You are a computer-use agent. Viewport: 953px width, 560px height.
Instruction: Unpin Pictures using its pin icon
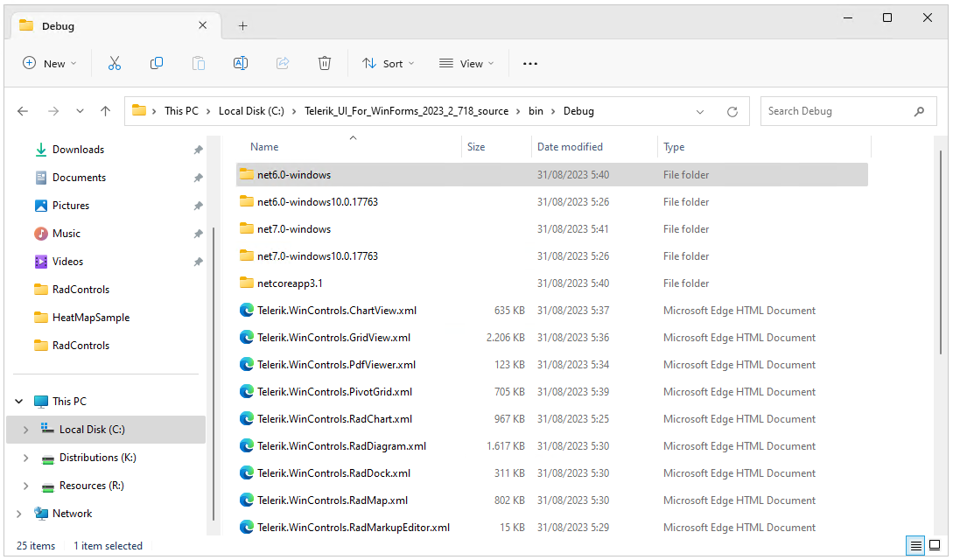coord(198,206)
